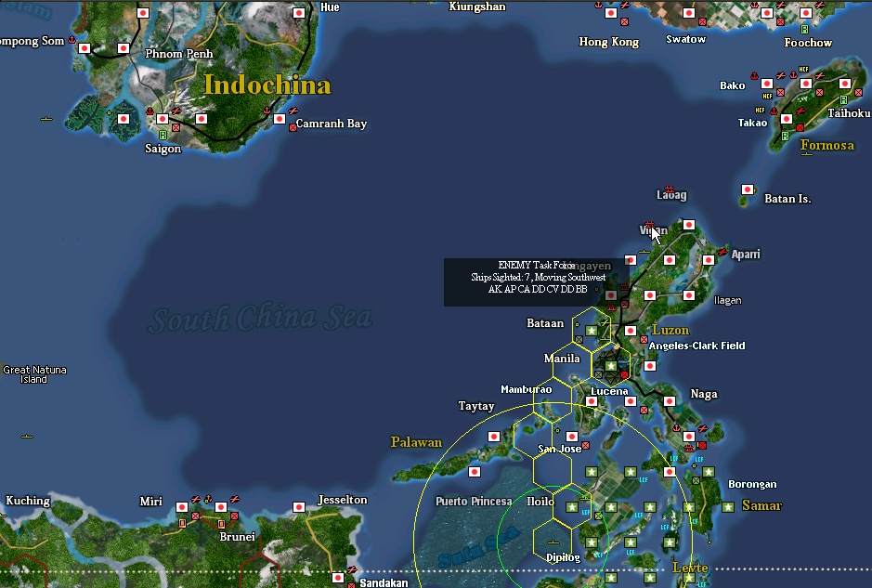Click the red aircraft icon at Aparri
The image size is (872, 588).
click(x=722, y=252)
